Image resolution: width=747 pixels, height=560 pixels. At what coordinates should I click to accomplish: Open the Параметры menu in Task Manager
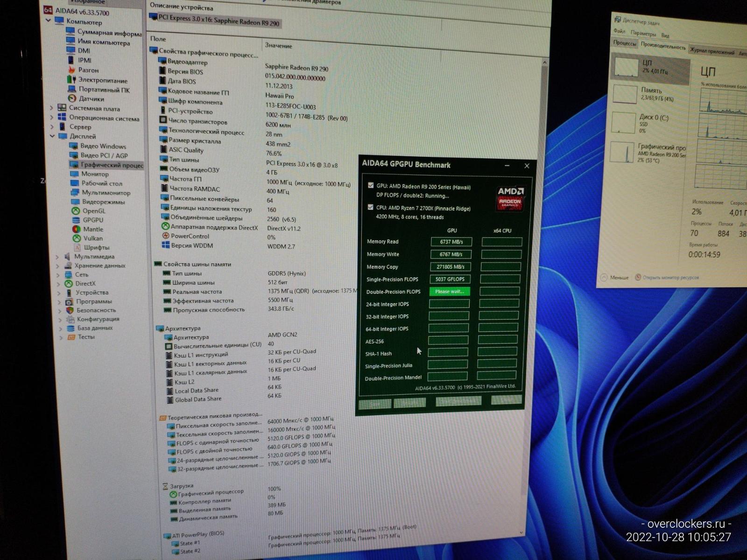point(643,33)
